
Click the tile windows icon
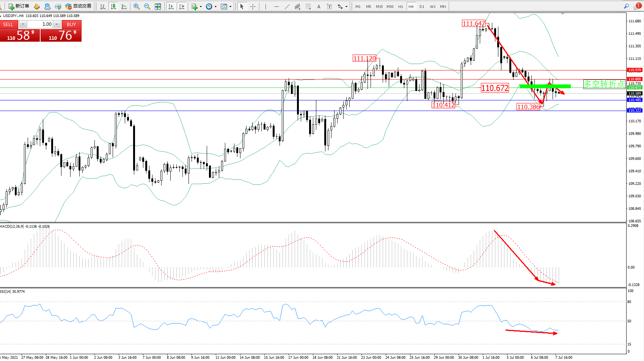click(158, 6)
